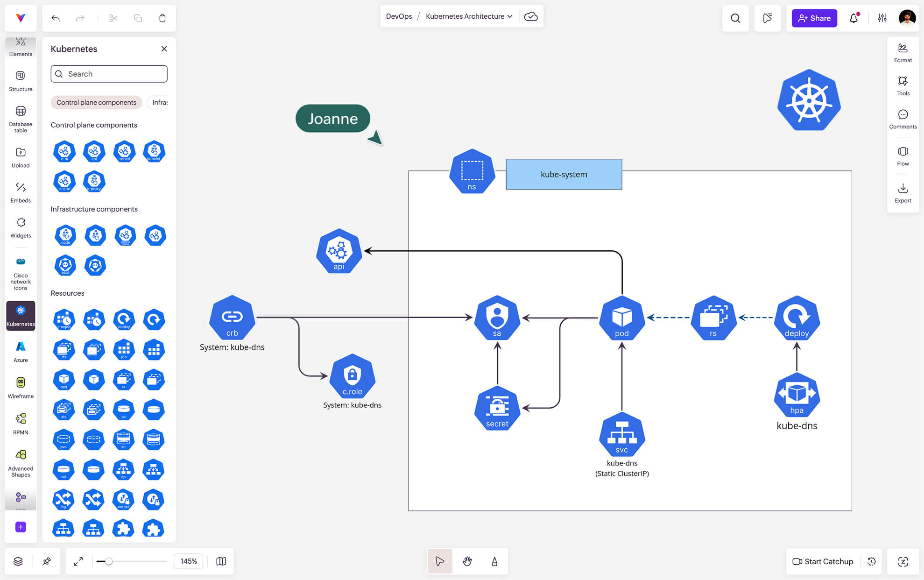The height and width of the screenshot is (580, 924).
Task: Select the Wireframe library
Action: (x=21, y=388)
